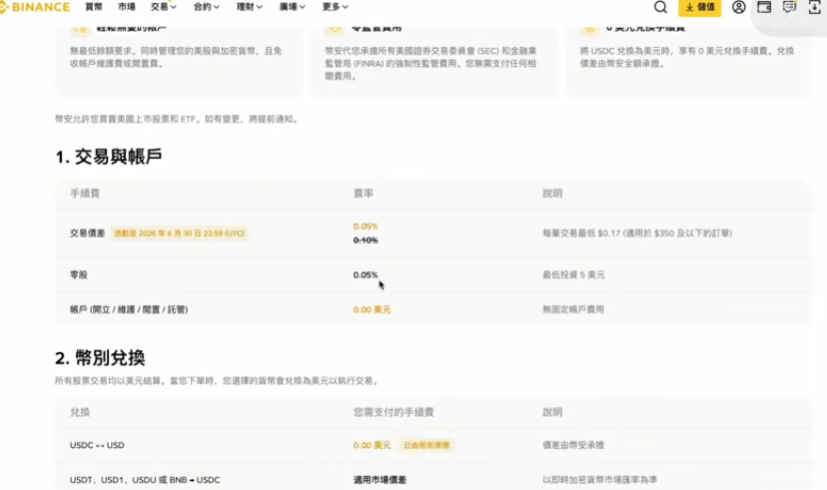Open the user profile icon
The image size is (827, 490).
(738, 7)
